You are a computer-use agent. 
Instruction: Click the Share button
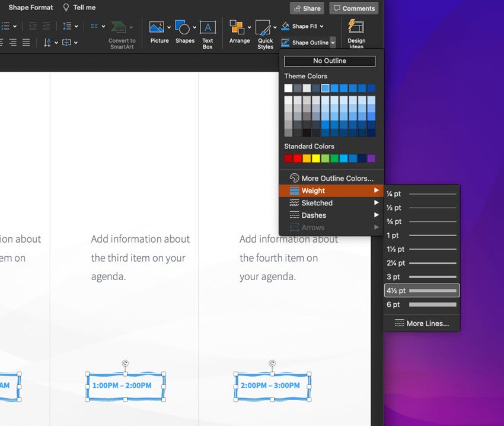(307, 8)
